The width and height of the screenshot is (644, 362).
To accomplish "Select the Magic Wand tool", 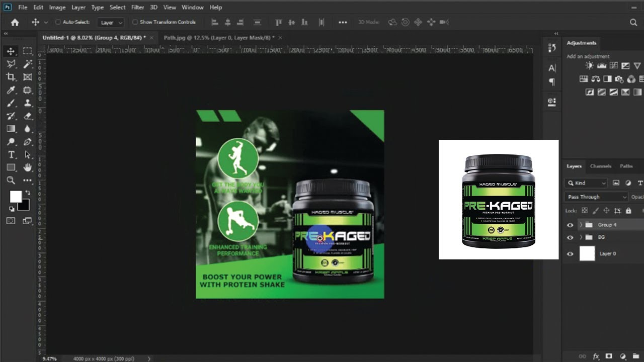I will pyautogui.click(x=28, y=64).
